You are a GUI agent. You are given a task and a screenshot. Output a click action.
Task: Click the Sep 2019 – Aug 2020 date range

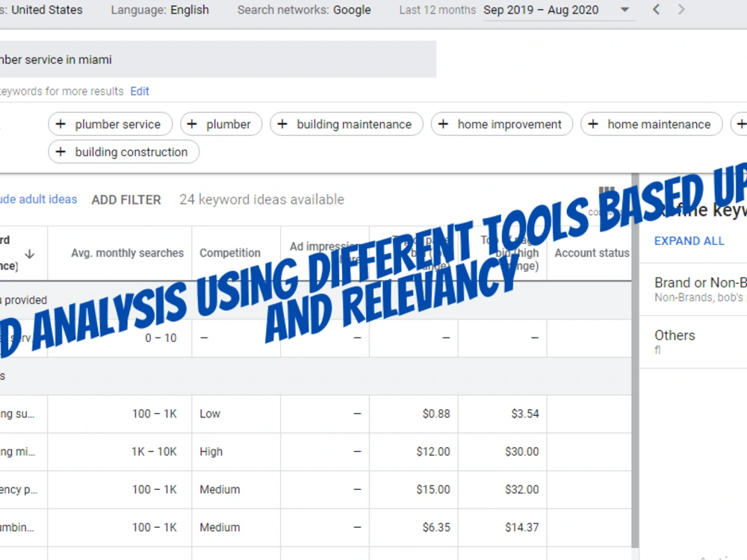(541, 10)
